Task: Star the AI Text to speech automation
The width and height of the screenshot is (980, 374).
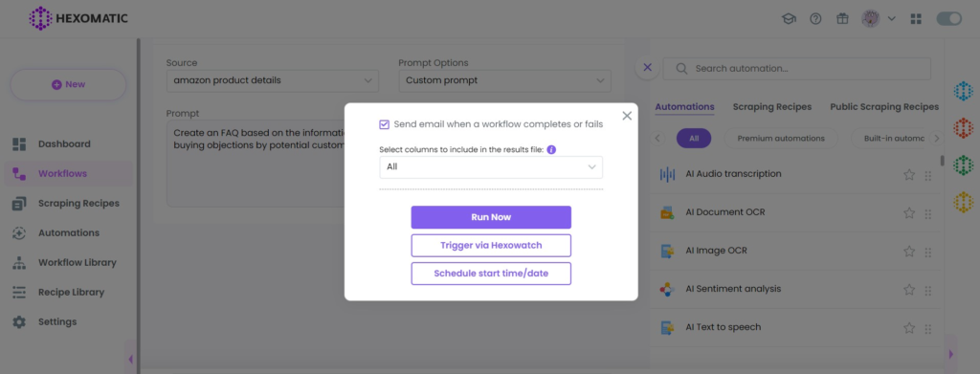Action: tap(909, 328)
